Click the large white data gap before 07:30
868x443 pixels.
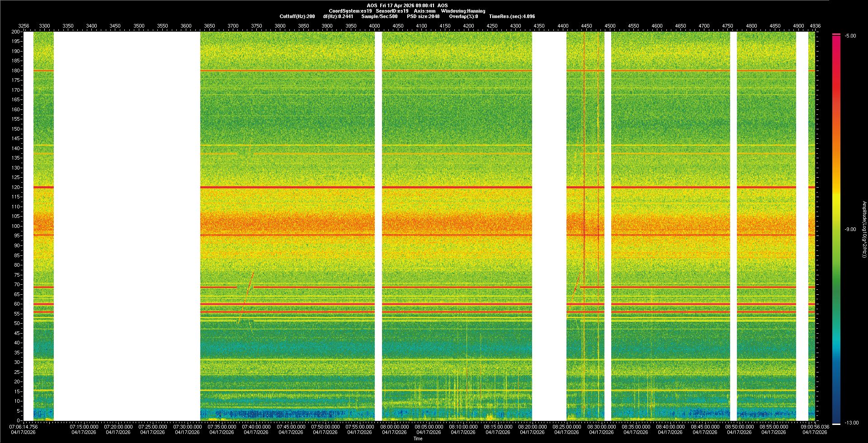click(x=127, y=226)
